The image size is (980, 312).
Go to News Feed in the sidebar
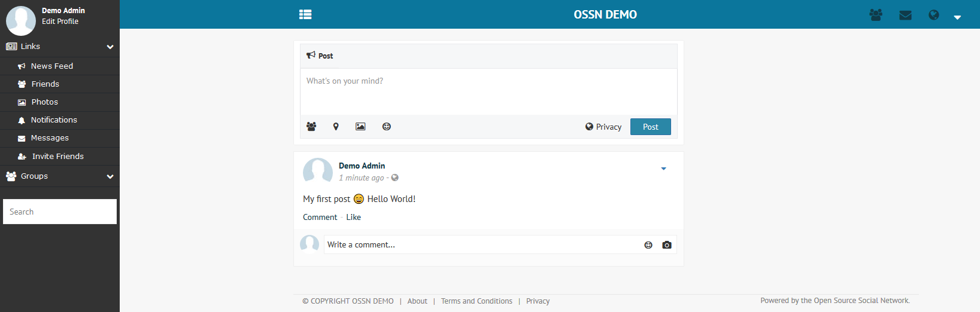pos(51,66)
